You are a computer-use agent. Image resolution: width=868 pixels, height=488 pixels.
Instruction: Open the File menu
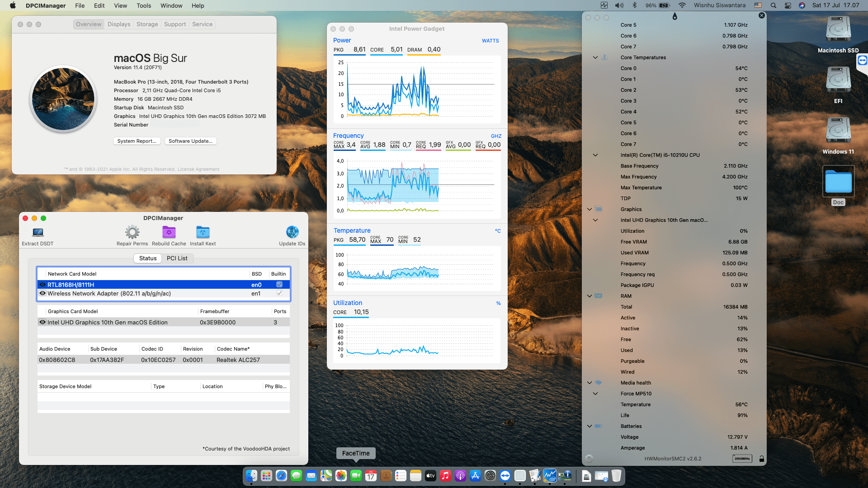[80, 5]
